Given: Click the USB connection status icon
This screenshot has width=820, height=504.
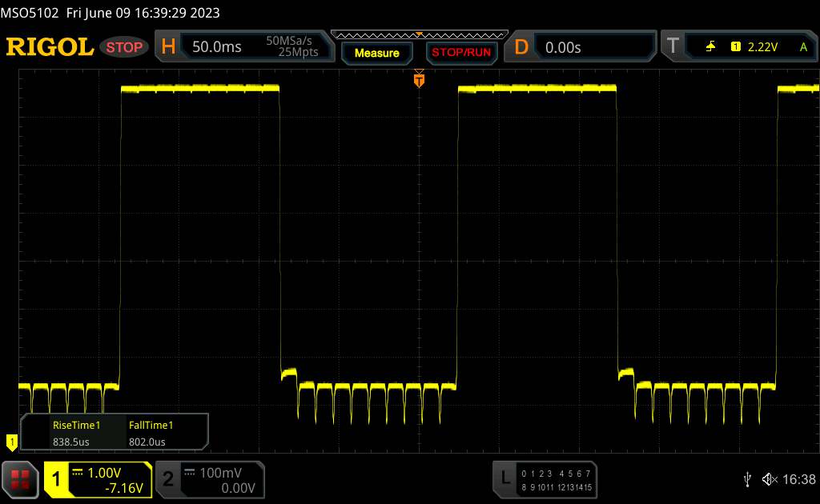Looking at the screenshot, I should 747,478.
